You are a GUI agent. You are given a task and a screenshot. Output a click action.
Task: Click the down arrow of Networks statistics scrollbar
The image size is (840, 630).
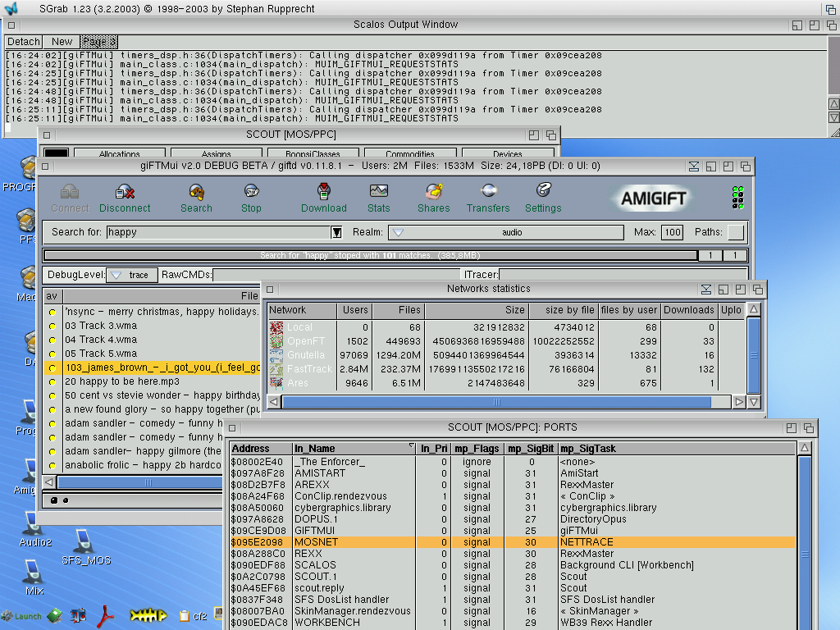[754, 402]
